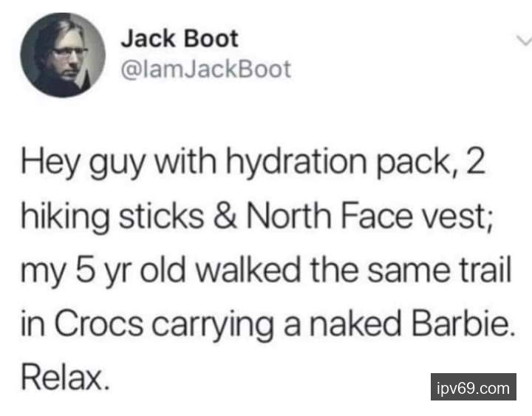Click the word "Relax." in the tweet
This screenshot has width=532, height=416.
point(66,378)
